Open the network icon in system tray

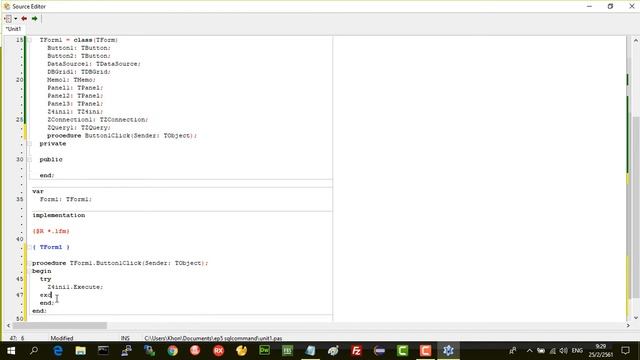click(x=553, y=351)
